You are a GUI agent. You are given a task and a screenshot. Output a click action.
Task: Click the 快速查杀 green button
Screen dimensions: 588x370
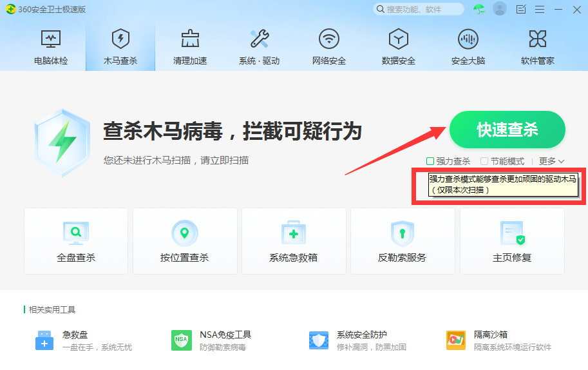[x=507, y=130]
